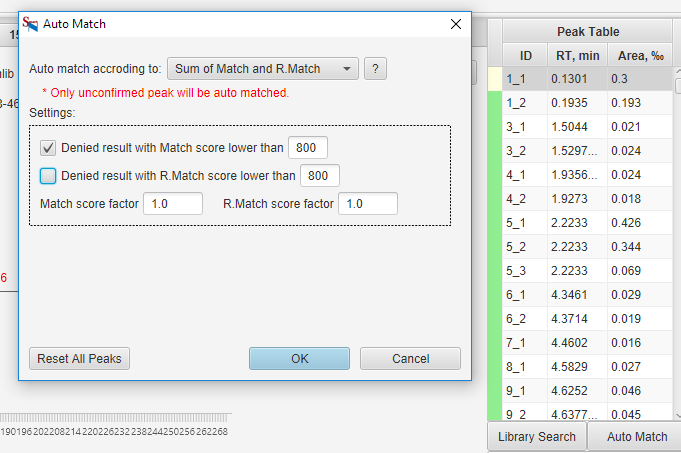Screen dimensions: 681x453
Task: Switch to the Auto Match tab
Action: 637,437
